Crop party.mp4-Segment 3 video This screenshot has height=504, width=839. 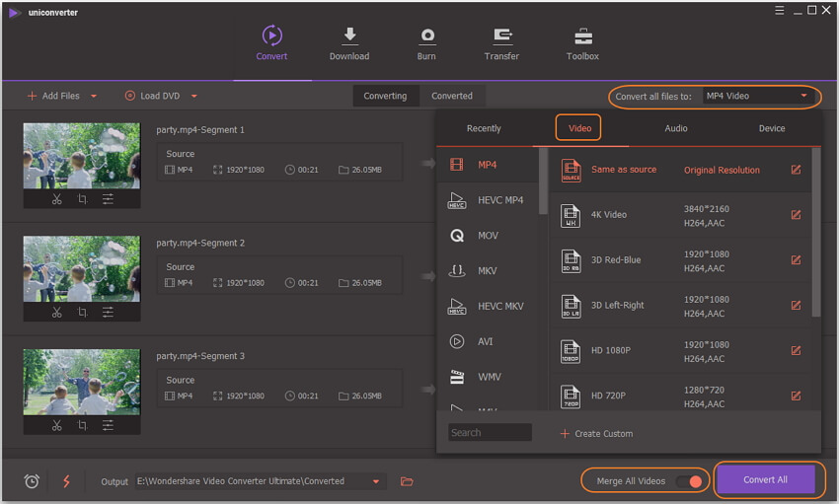[82, 425]
